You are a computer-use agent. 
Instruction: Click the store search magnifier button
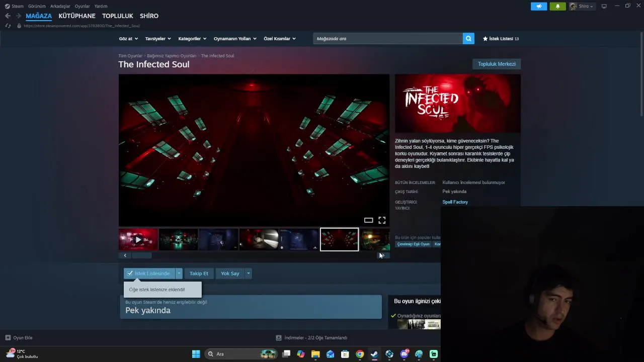coord(468,39)
